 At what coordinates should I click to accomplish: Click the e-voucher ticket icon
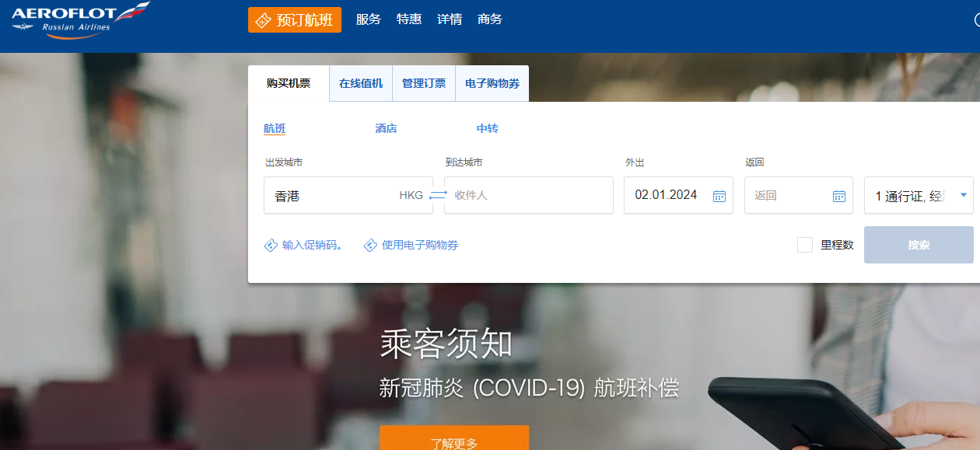[x=371, y=246]
